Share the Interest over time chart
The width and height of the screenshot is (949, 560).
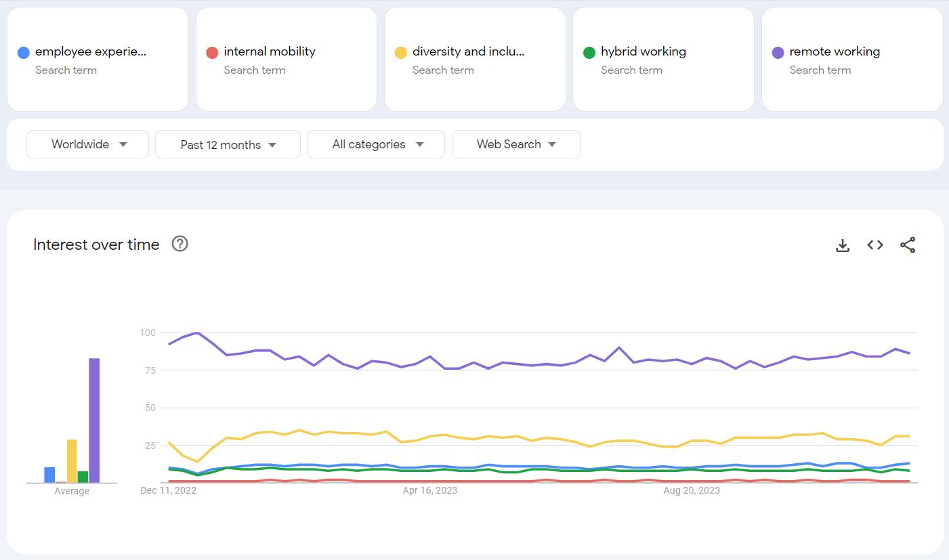[x=908, y=245]
